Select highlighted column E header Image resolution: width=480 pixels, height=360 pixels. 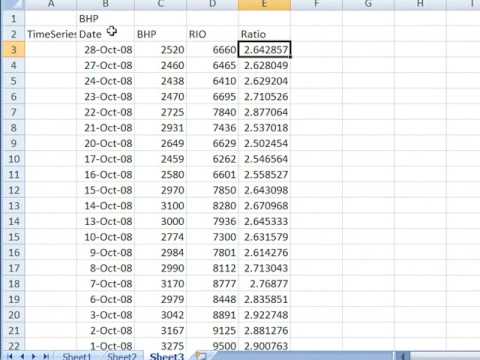coord(264,4)
